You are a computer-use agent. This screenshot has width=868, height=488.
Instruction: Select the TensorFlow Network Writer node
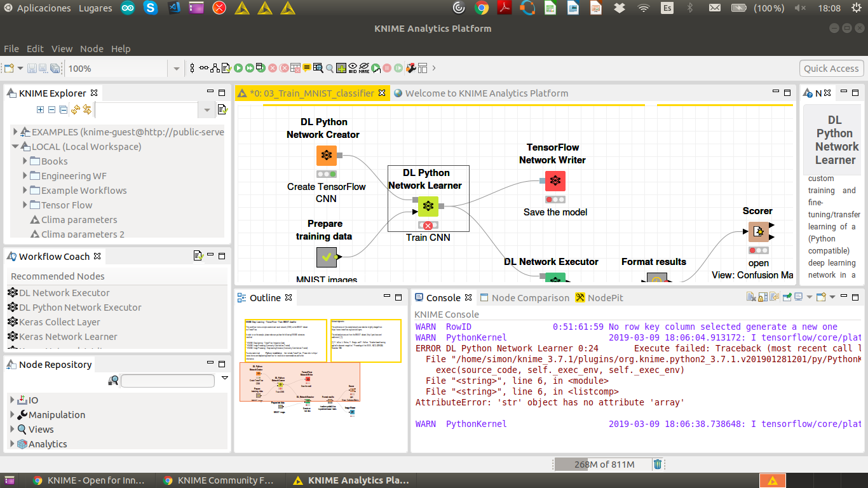[x=555, y=181]
